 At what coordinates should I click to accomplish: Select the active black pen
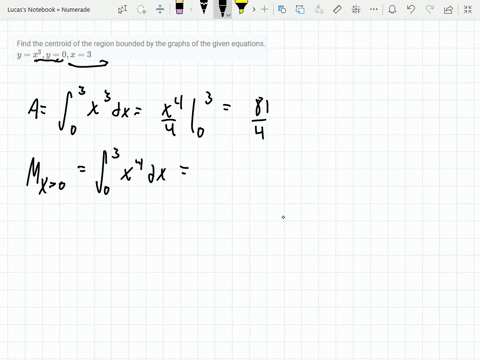[x=221, y=8]
